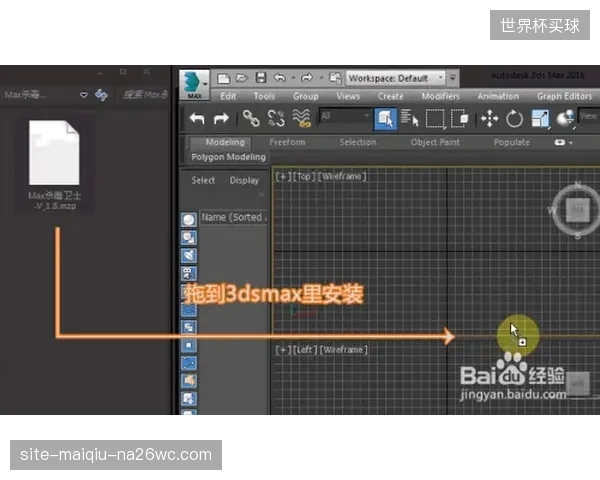This screenshot has height=480, width=600.
Task: Select the Bind to Space Warp tool
Action: point(302,118)
